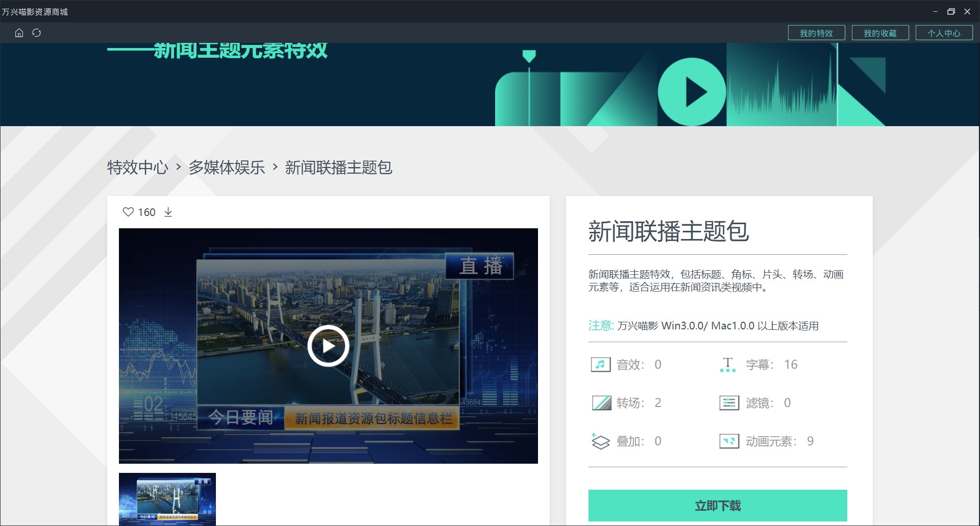
Task: Open 我的特效 from top bar
Action: (x=816, y=33)
